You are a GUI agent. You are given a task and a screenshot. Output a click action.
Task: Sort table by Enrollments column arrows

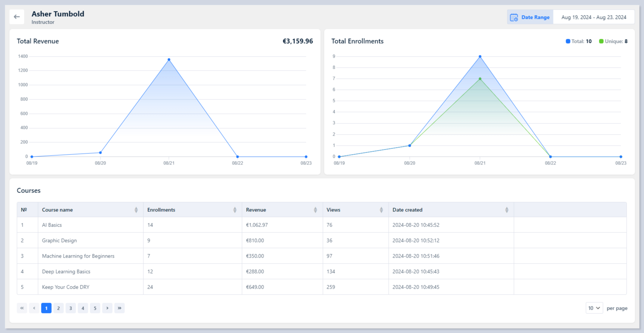(x=235, y=210)
